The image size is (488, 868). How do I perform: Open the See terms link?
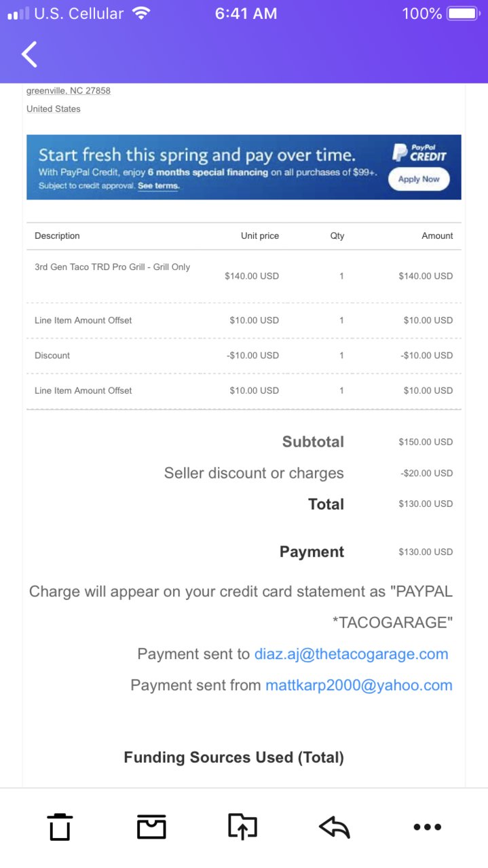point(158,186)
